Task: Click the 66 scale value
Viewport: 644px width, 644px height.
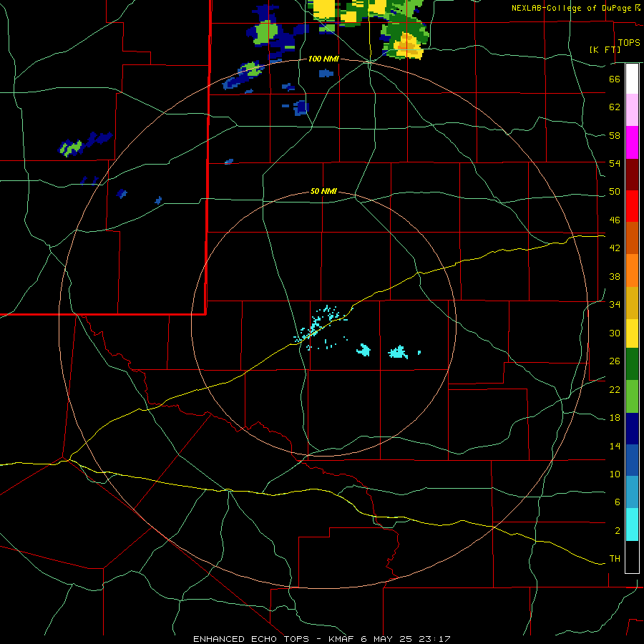Action: 615,79
